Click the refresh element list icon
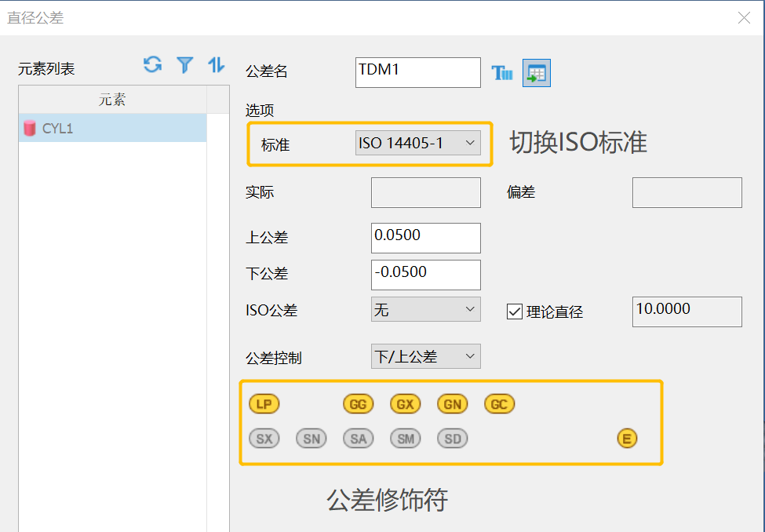 (151, 66)
